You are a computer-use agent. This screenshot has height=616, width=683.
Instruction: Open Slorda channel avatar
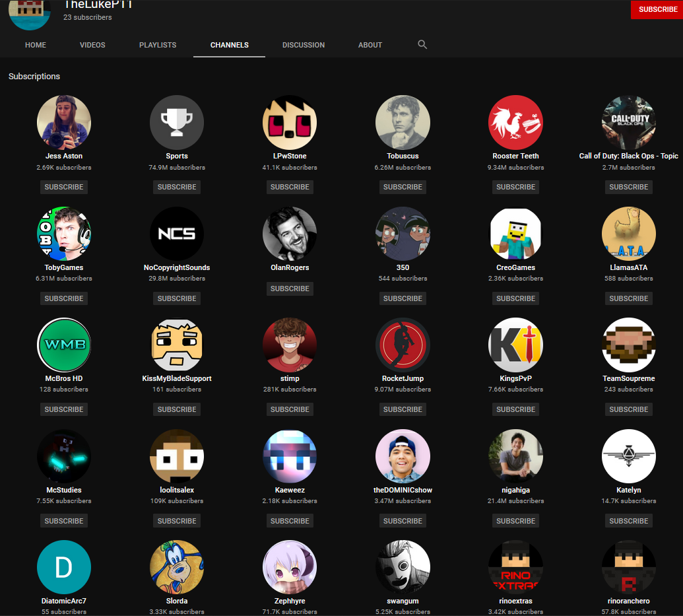pyautogui.click(x=177, y=567)
